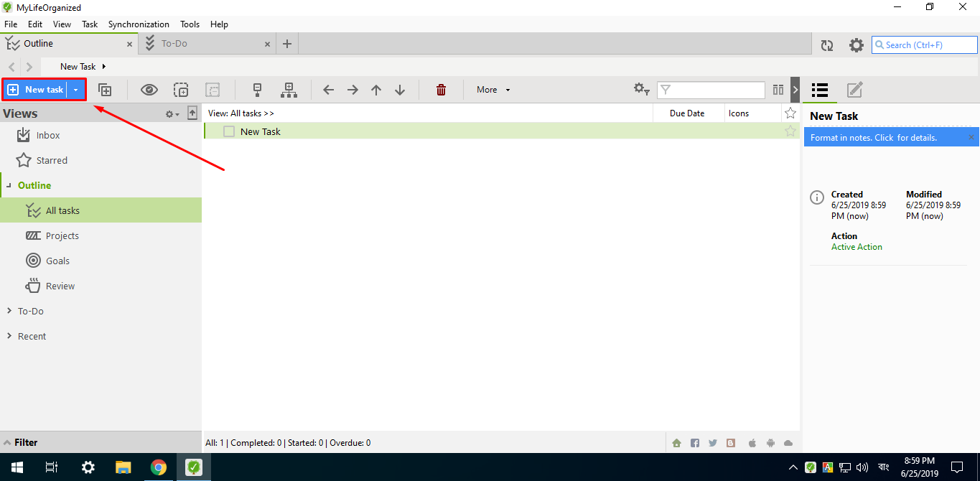This screenshot has width=980, height=481.
Task: Open the Help menu
Action: pos(219,24)
